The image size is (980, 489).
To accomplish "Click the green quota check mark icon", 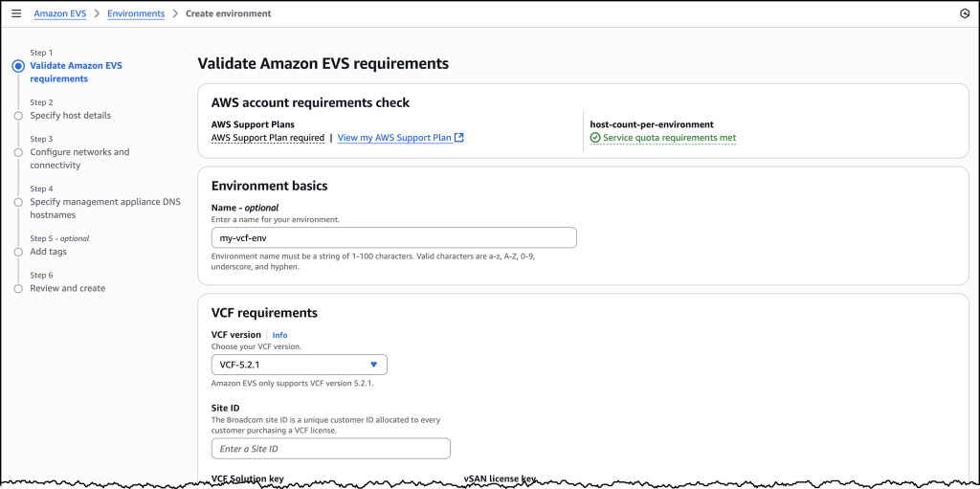I will pyautogui.click(x=595, y=138).
